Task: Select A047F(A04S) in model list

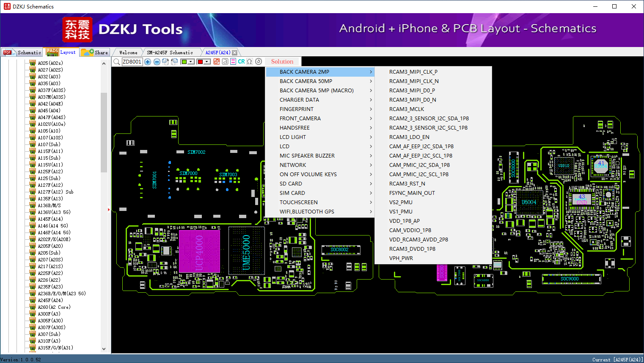Action: 52,117
